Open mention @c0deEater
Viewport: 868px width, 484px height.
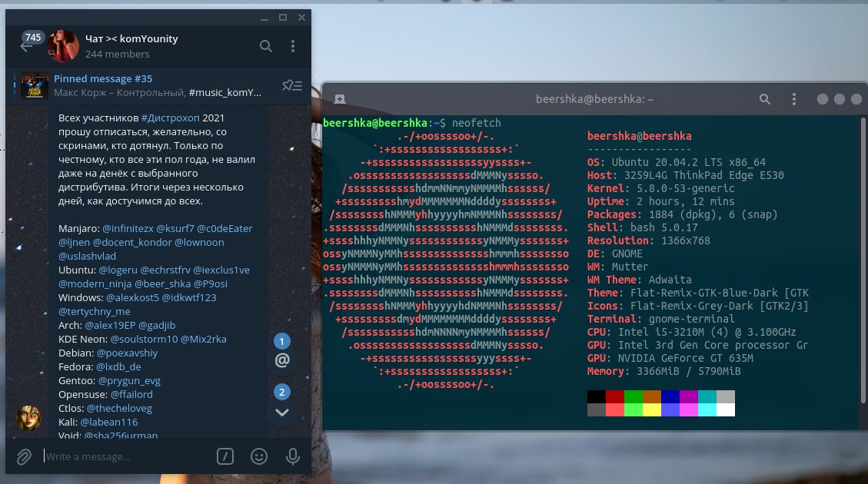tap(224, 228)
